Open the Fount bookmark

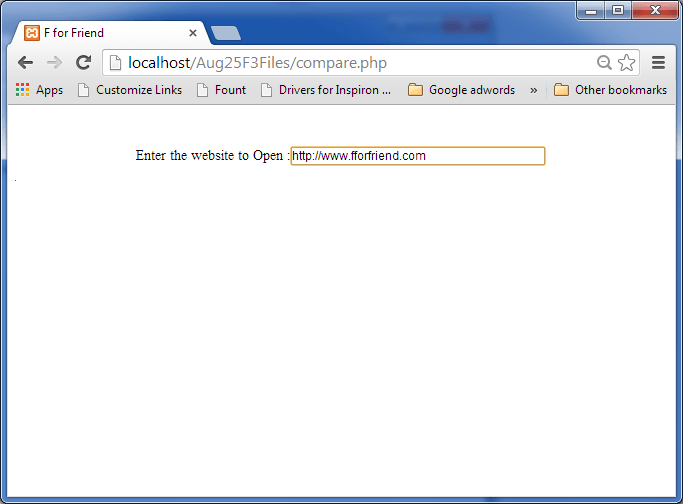coord(222,90)
